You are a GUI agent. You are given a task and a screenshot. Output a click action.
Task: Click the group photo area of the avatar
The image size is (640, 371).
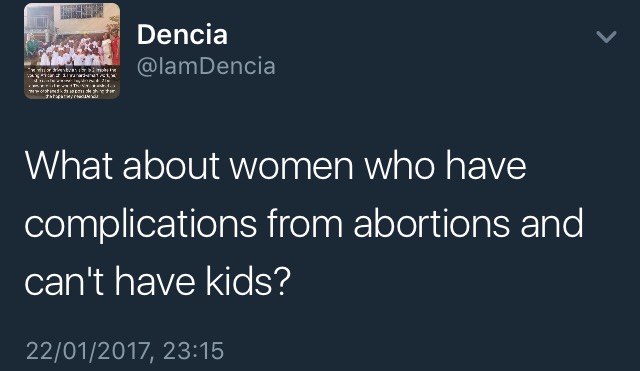tap(72, 36)
